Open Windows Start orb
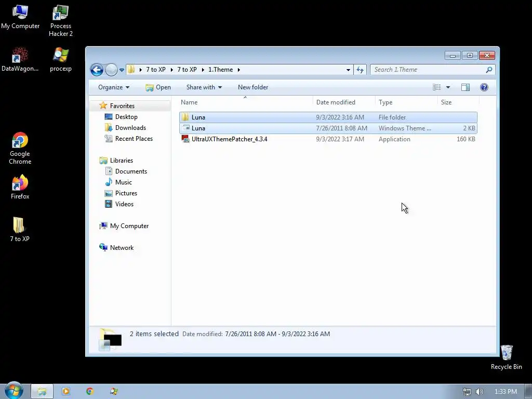Viewport: 532px width, 399px height. tap(14, 391)
